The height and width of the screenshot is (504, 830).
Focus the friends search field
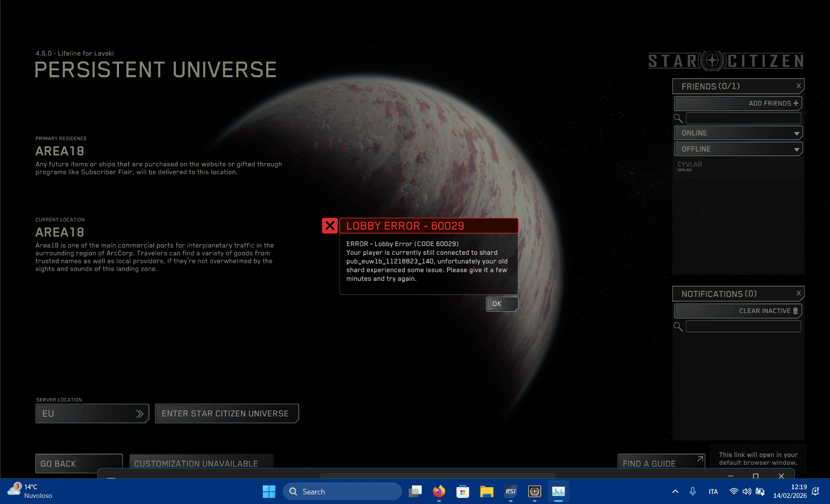tap(743, 118)
